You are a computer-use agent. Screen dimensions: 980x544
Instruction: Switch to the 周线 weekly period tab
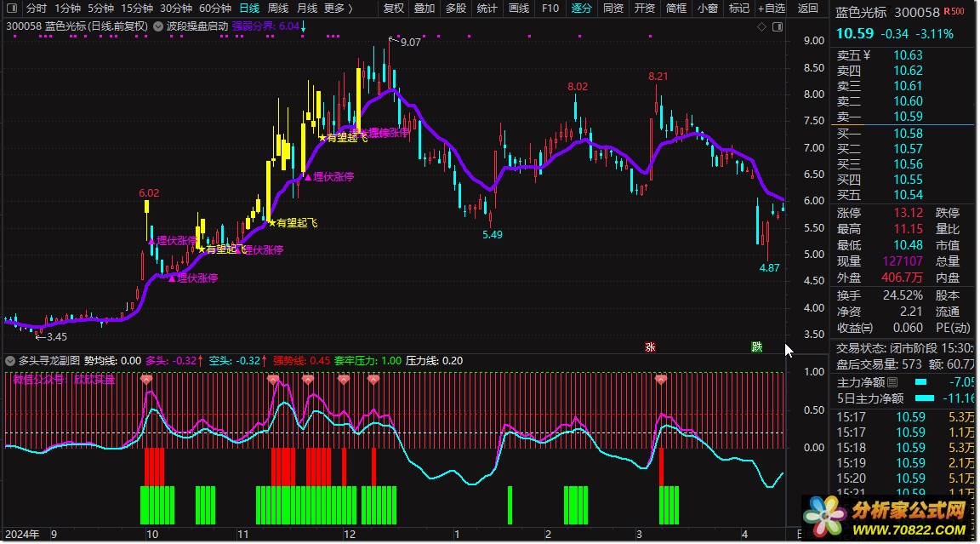pyautogui.click(x=277, y=9)
